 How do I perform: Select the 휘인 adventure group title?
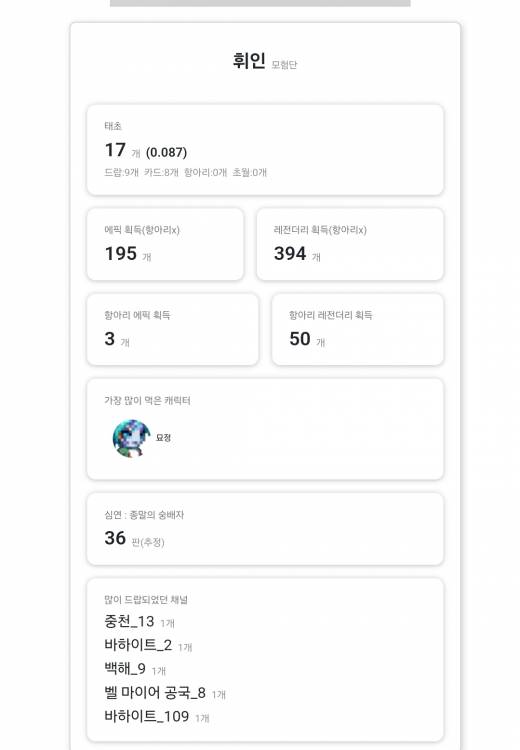click(249, 61)
